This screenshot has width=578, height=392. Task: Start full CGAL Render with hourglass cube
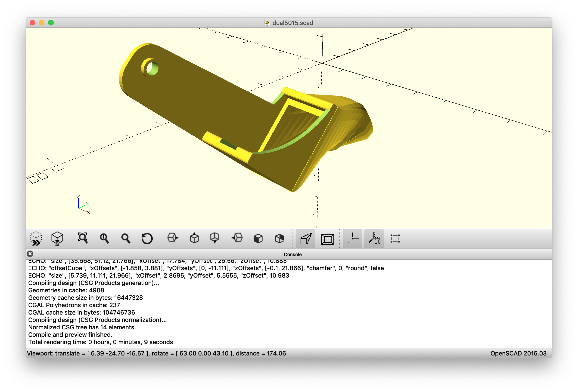(57, 239)
